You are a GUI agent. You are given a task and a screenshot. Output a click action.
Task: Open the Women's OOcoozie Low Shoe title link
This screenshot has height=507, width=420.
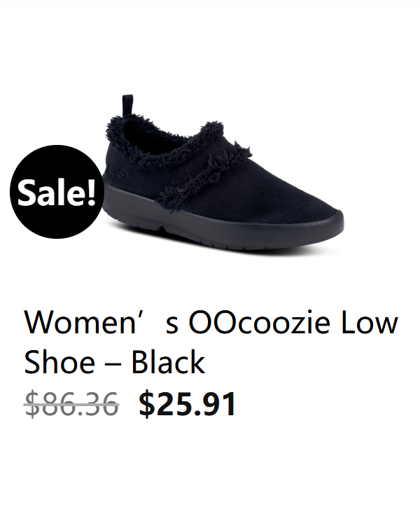[211, 342]
